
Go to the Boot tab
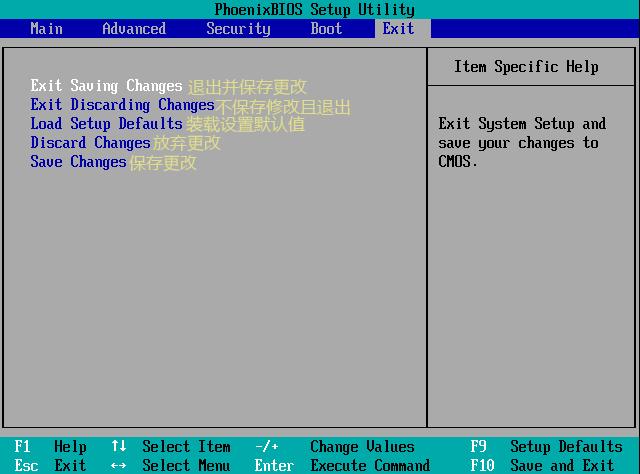(326, 29)
